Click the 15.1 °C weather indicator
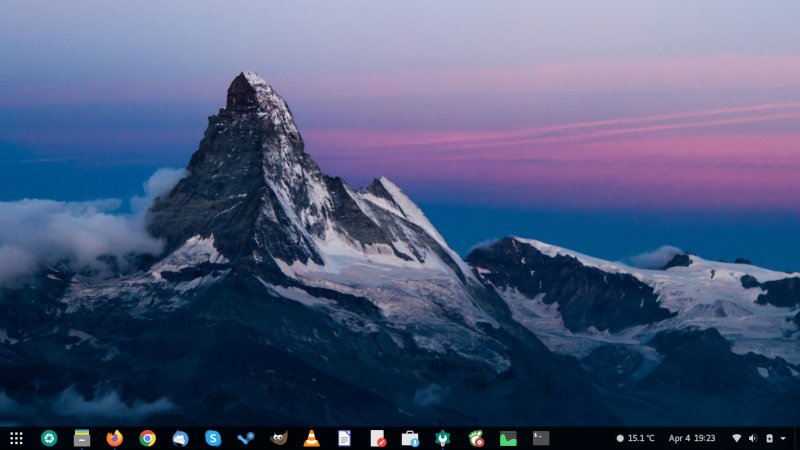This screenshot has height=450, width=800. click(x=636, y=438)
